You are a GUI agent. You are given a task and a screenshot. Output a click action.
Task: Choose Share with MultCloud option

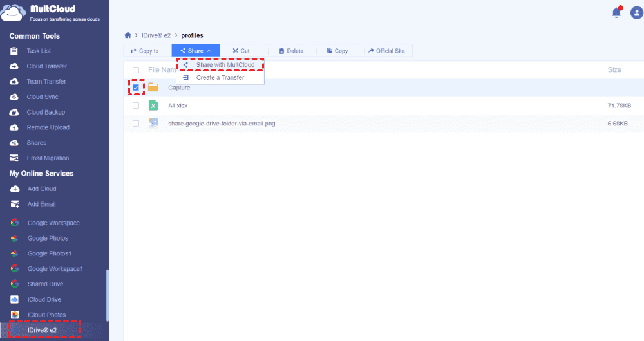coord(220,65)
